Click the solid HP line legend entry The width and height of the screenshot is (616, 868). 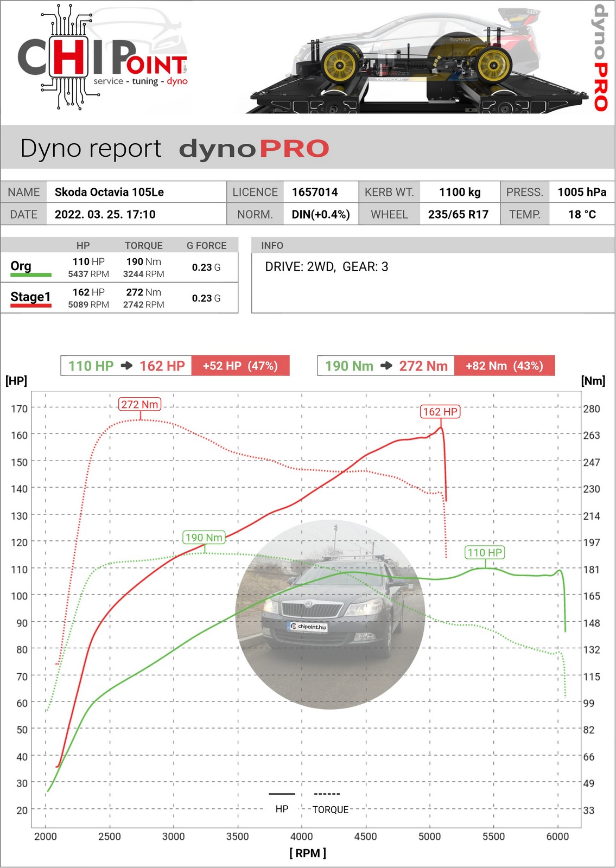[x=282, y=802]
